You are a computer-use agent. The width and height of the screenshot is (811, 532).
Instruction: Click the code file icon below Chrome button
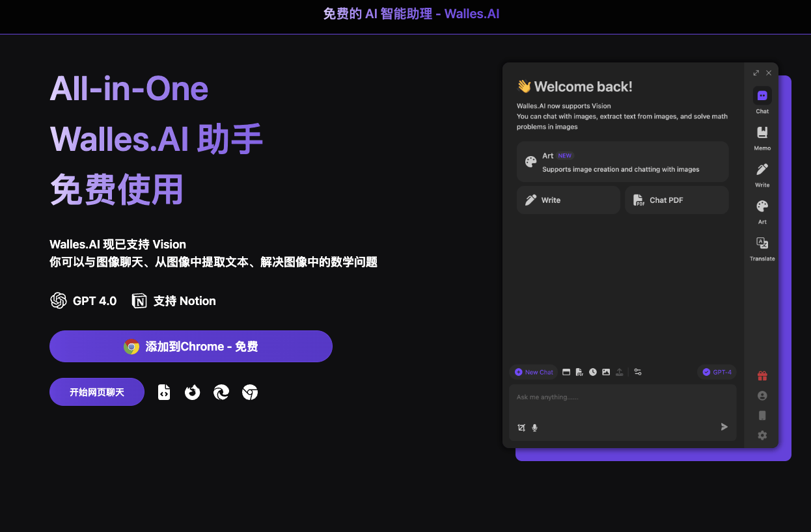(164, 392)
